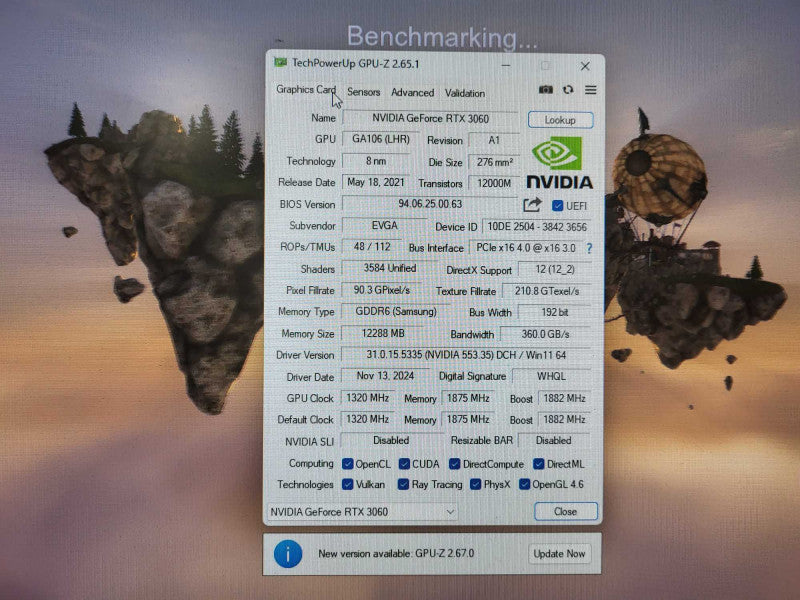Click the Resizable BAR value Disabled
This screenshot has width=800, height=600.
[x=554, y=440]
